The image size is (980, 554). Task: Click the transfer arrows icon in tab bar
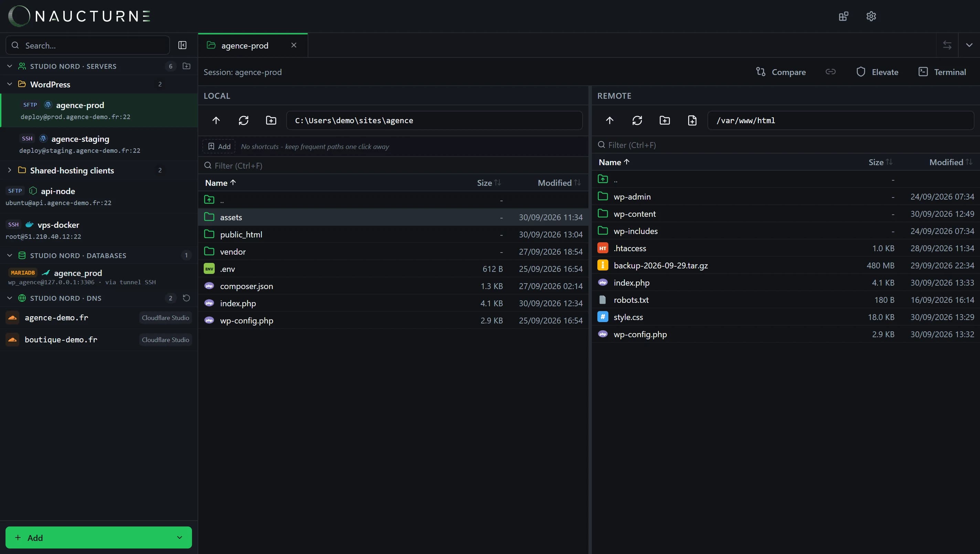pos(947,45)
